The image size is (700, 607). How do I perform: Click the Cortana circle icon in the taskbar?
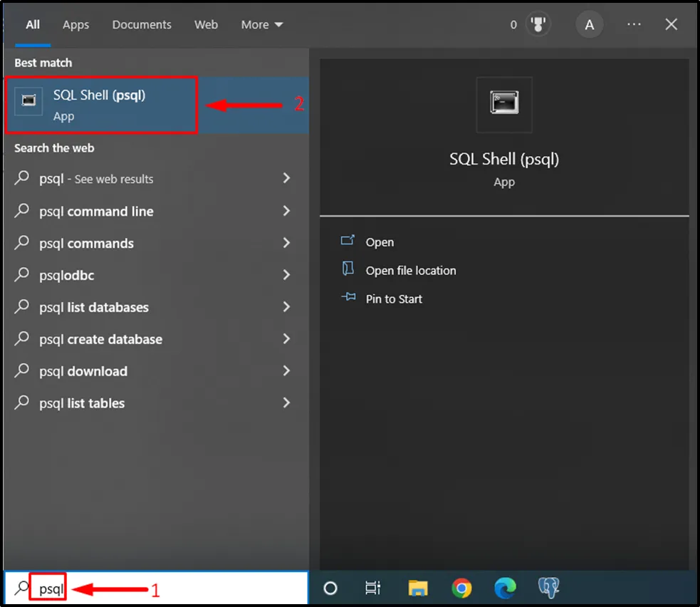(330, 588)
